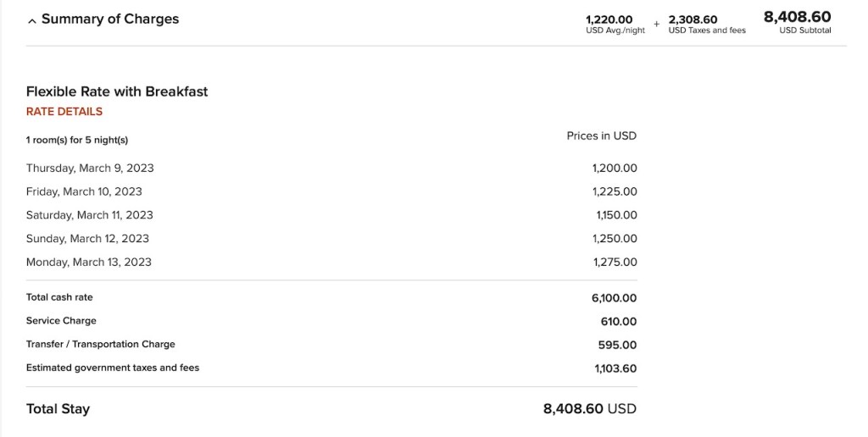Select the Saturday, March 11, 2023 row
868x437 pixels.
pyautogui.click(x=90, y=215)
